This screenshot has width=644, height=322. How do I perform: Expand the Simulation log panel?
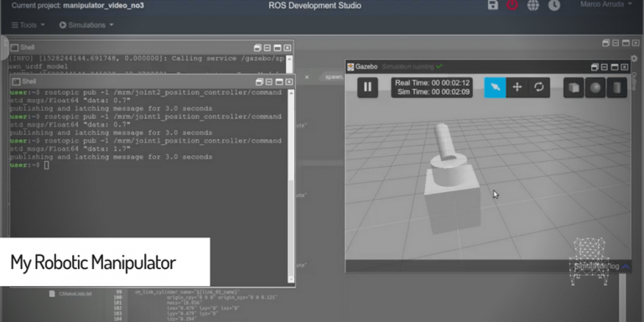coord(601,266)
